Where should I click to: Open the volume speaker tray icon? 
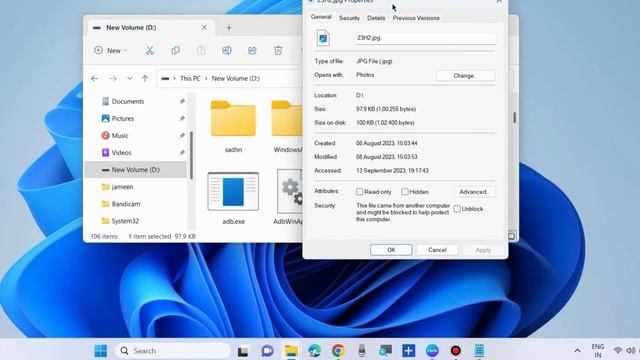(631, 351)
